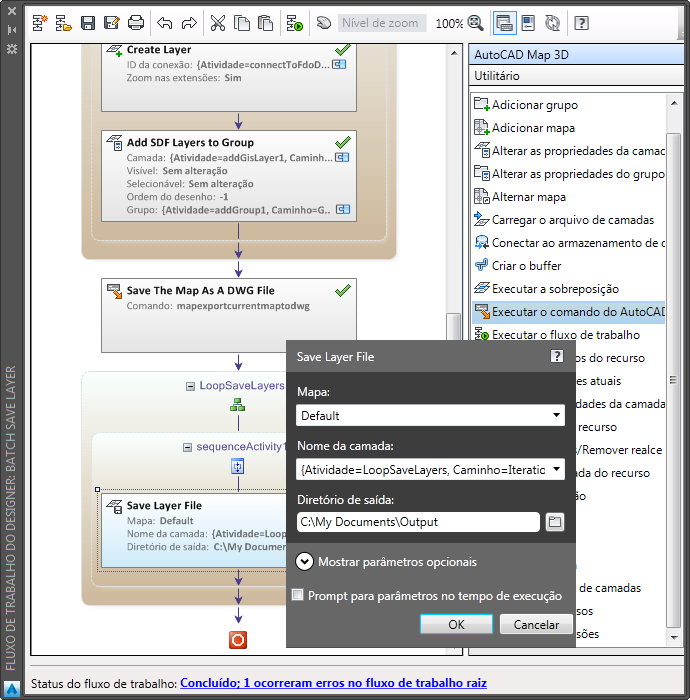Open the palette properties gear icon

(12, 49)
